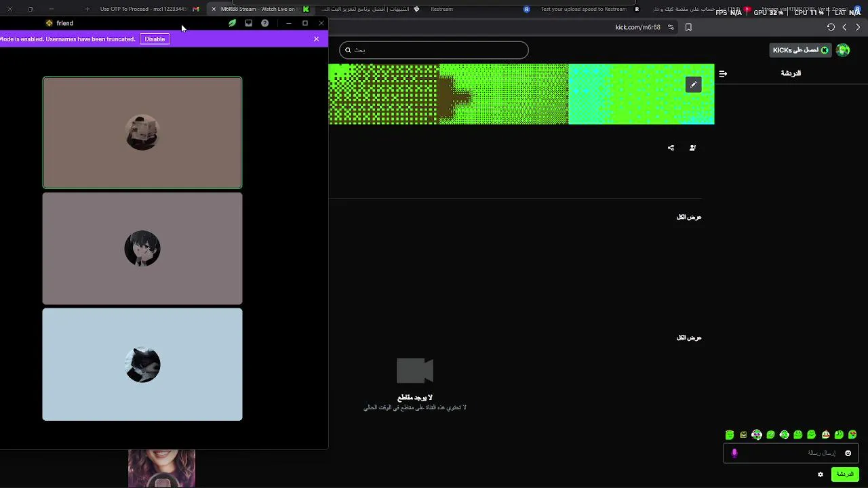Open chat settings gear icon
This screenshot has height=488, width=868.
[821, 474]
